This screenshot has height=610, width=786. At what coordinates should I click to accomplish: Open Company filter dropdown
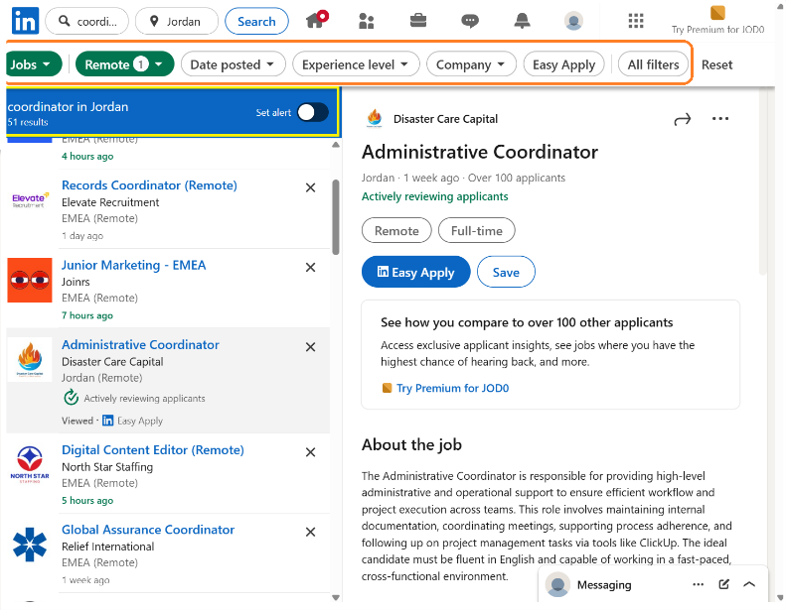click(x=471, y=65)
